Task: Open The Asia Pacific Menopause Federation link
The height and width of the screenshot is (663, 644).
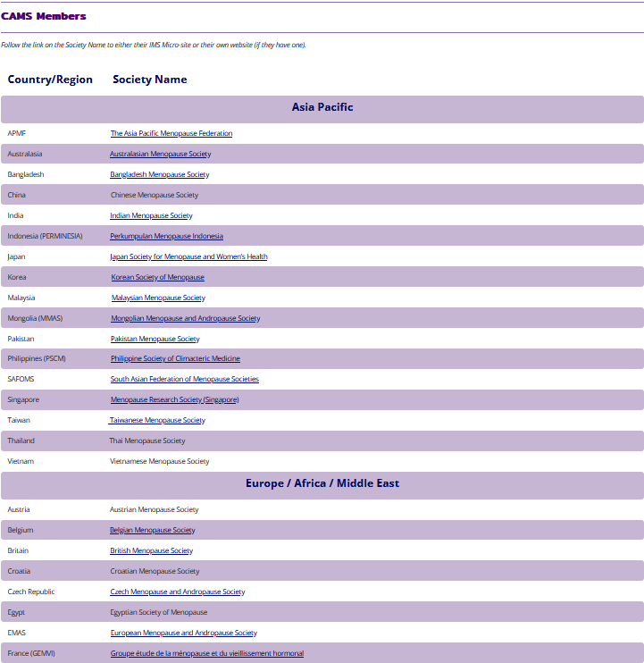Action: tap(171, 133)
